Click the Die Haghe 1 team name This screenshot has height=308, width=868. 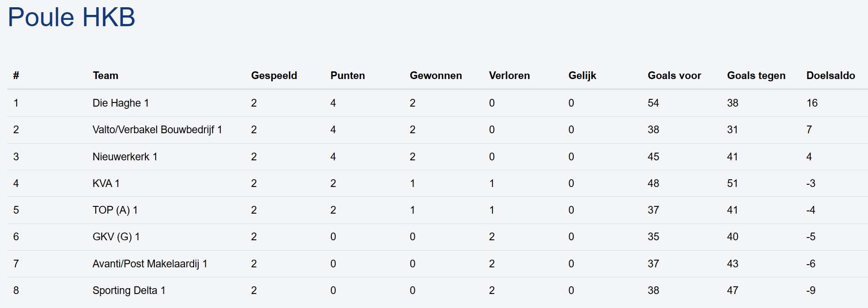point(121,103)
